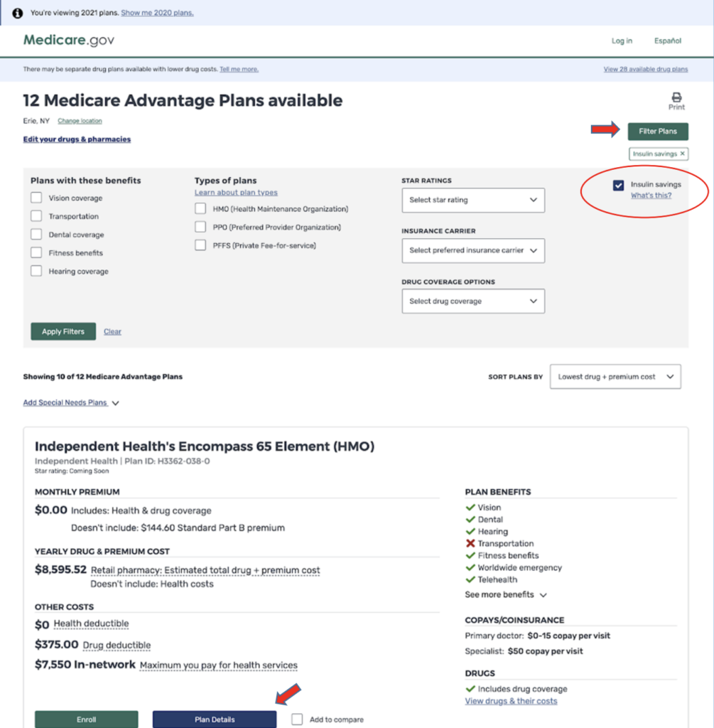Switch site language to Español
The width and height of the screenshot is (714, 728).
(668, 41)
